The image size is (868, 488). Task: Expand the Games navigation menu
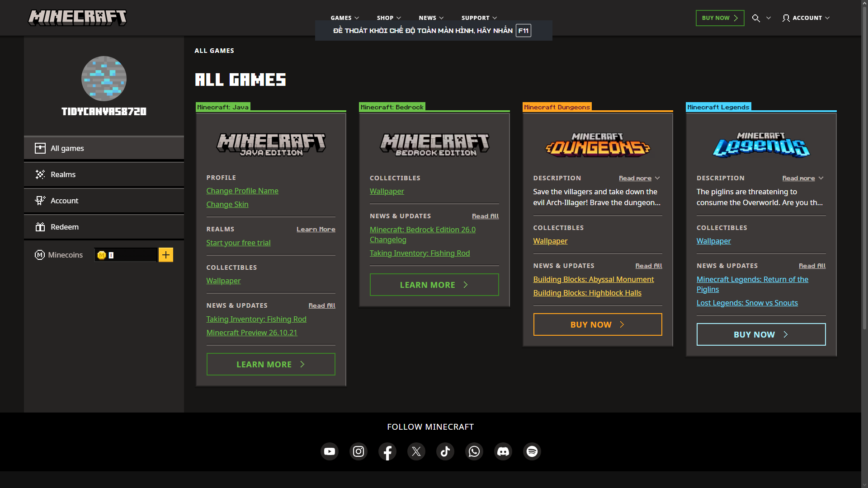(x=344, y=18)
